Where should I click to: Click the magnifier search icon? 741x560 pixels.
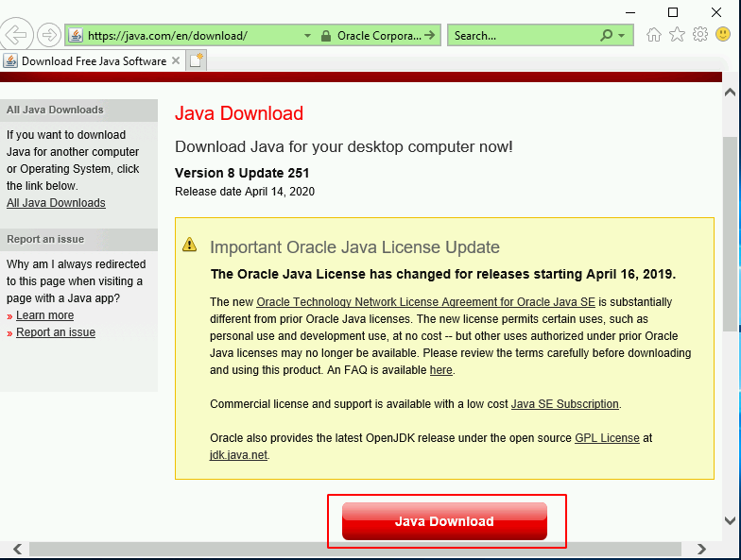tap(607, 36)
